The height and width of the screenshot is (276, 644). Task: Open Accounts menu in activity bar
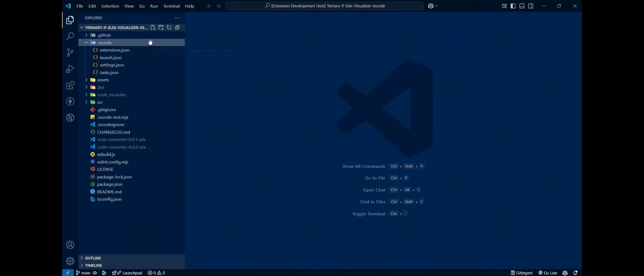click(x=70, y=245)
